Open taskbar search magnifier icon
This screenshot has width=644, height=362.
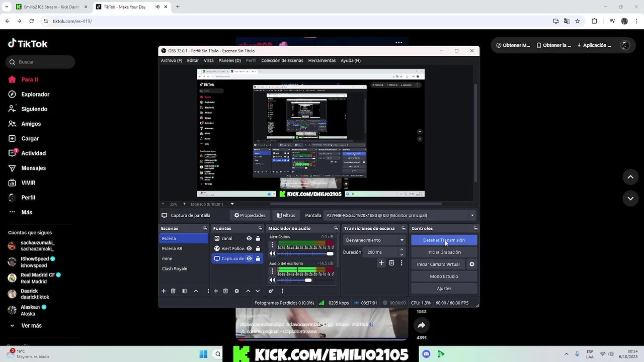click(218, 354)
